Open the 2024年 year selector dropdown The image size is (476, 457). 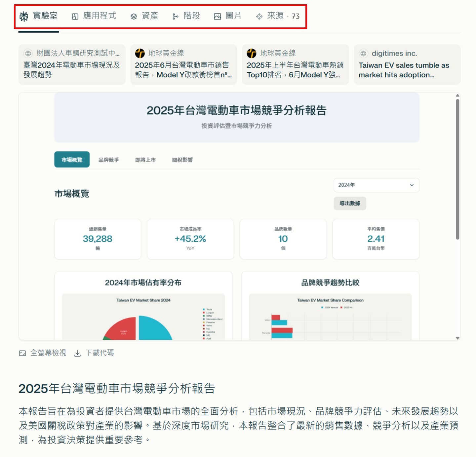pyautogui.click(x=376, y=185)
